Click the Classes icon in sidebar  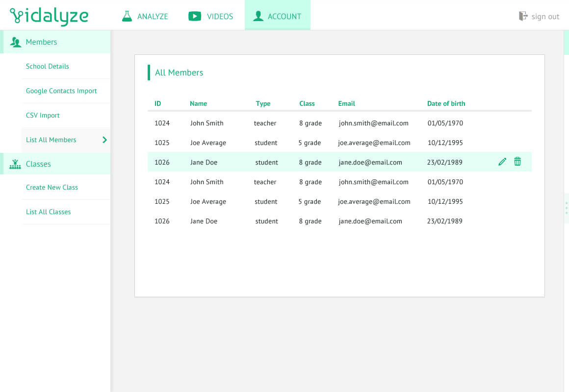click(x=15, y=164)
